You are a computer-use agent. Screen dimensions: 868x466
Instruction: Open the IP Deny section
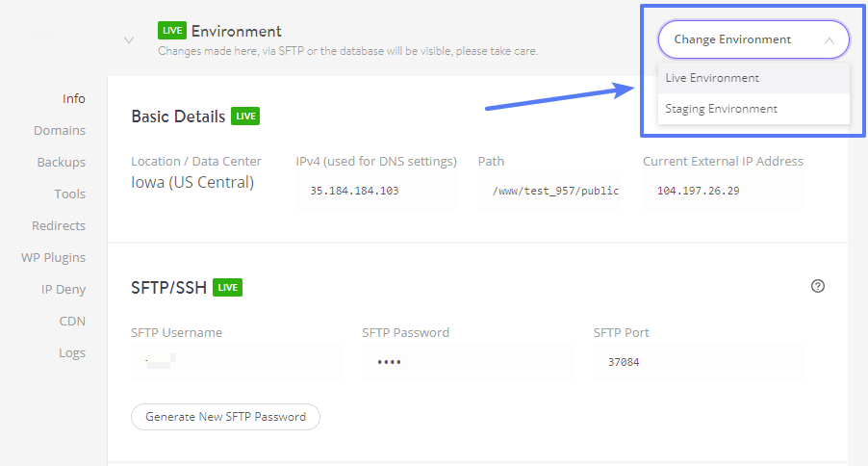64,289
